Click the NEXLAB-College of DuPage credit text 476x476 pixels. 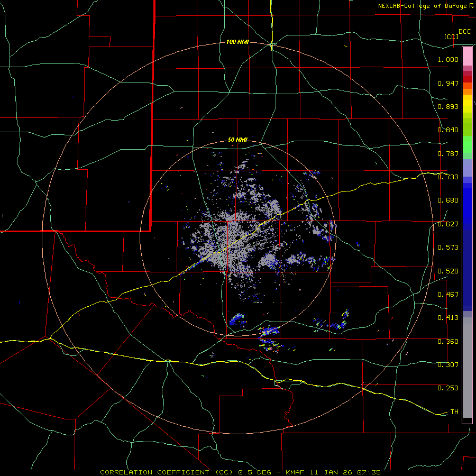click(x=422, y=6)
